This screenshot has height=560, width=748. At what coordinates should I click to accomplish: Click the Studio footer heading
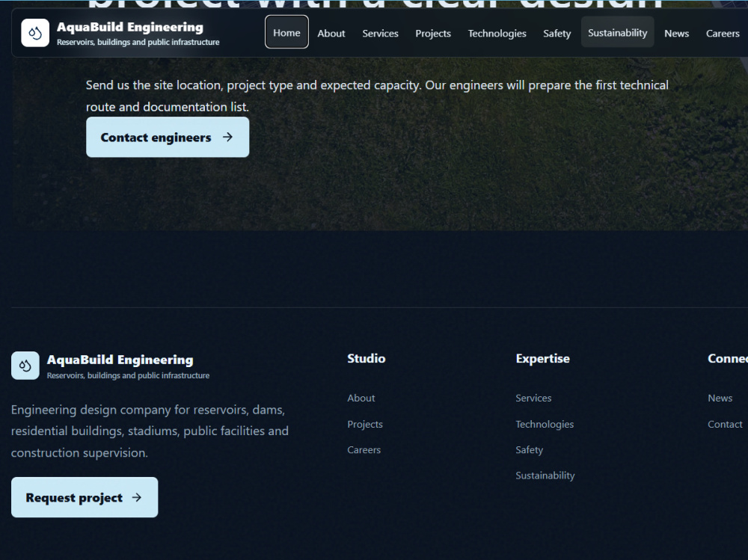click(x=367, y=358)
